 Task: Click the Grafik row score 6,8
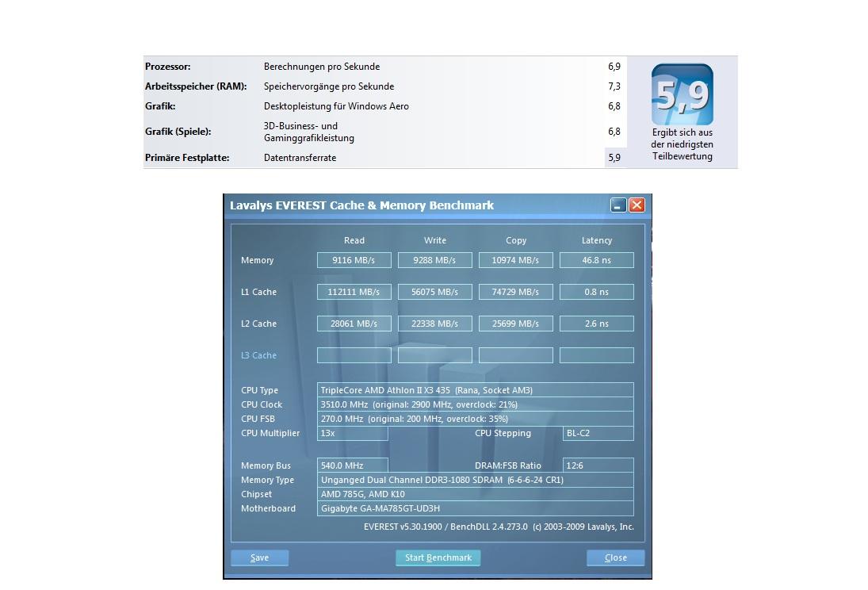(x=614, y=106)
